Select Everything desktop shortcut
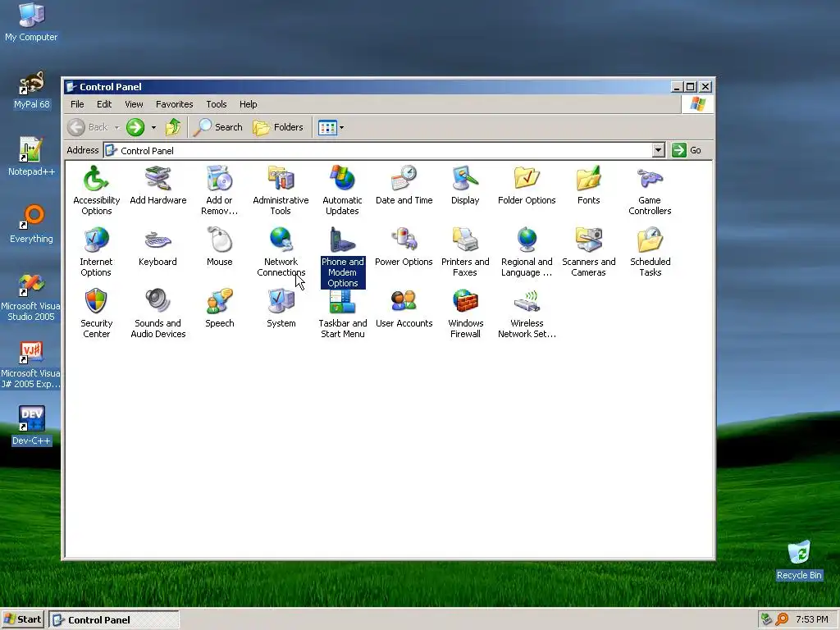Screen dimensions: 840x630 [31, 224]
